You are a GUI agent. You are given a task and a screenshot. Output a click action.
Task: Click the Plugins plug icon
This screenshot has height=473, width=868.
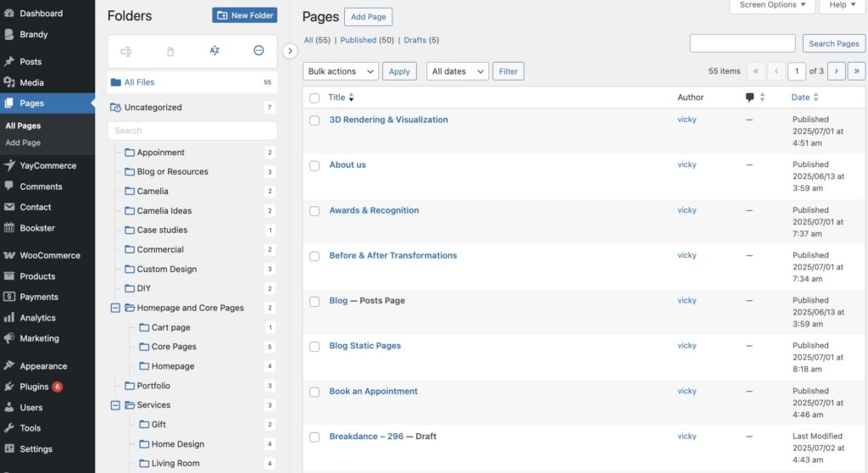8,386
